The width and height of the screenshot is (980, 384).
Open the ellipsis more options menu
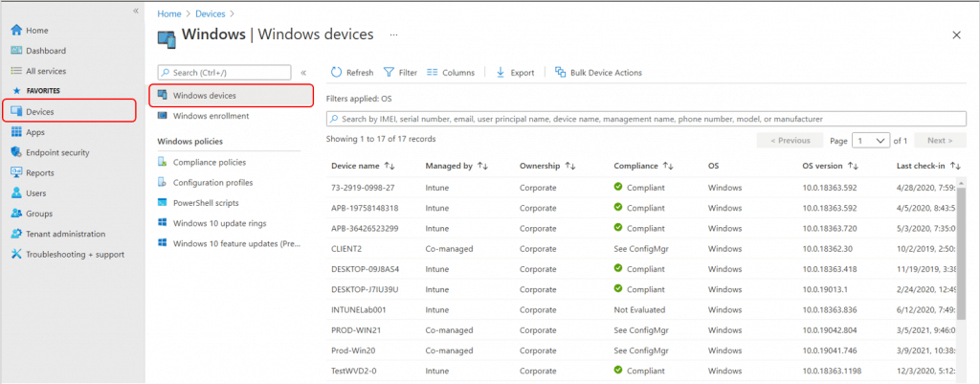[393, 35]
